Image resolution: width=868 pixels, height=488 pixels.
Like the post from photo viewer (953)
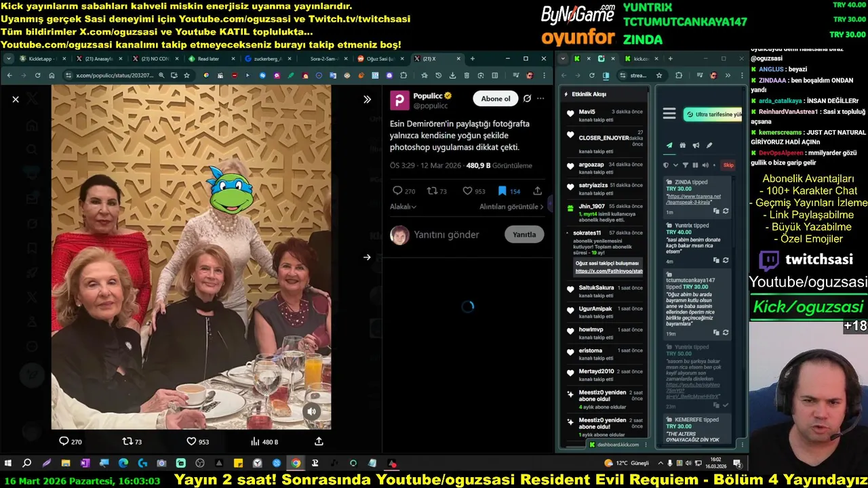(198, 441)
